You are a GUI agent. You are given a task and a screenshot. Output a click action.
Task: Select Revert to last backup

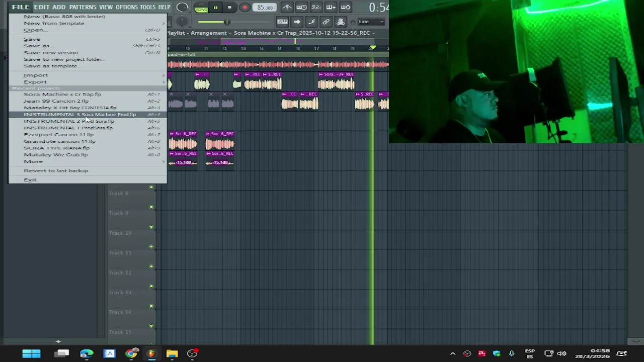88,170
